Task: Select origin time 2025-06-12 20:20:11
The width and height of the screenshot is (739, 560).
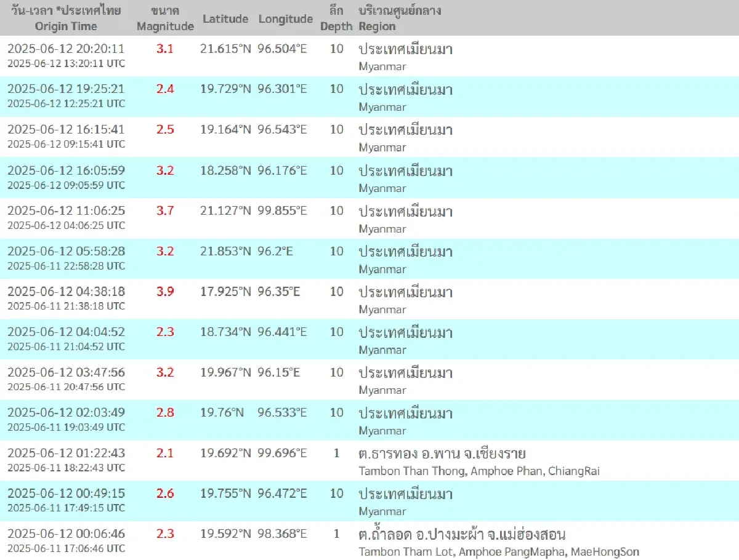Action: [66, 49]
